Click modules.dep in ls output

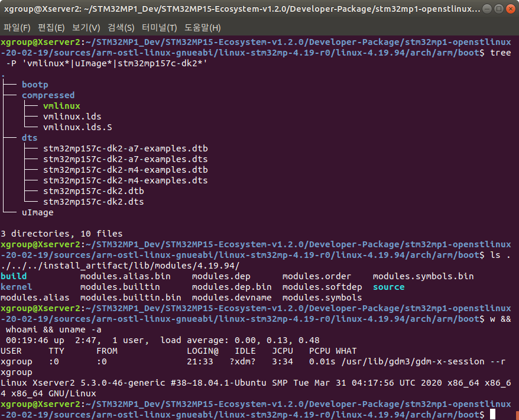(x=222, y=276)
